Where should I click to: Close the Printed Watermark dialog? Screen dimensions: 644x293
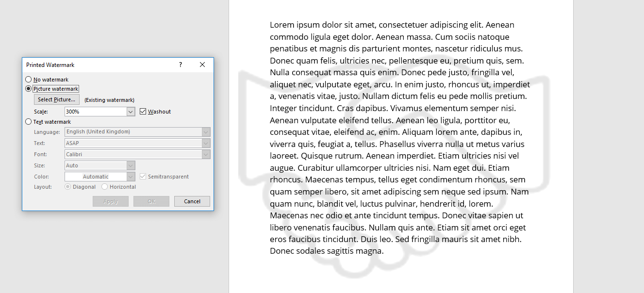tap(202, 65)
